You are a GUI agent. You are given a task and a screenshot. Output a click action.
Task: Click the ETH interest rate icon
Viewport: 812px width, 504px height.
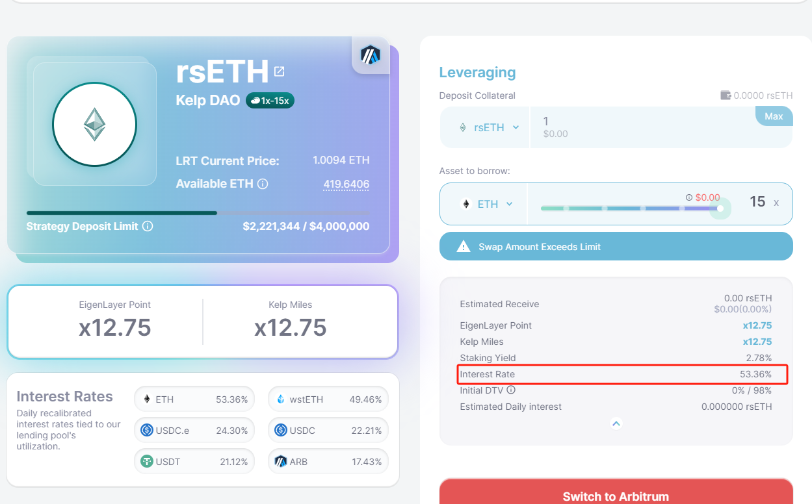(147, 399)
